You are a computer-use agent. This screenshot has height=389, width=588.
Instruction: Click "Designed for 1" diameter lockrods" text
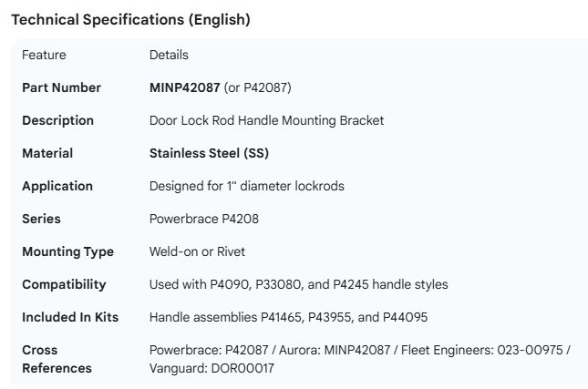246,186
